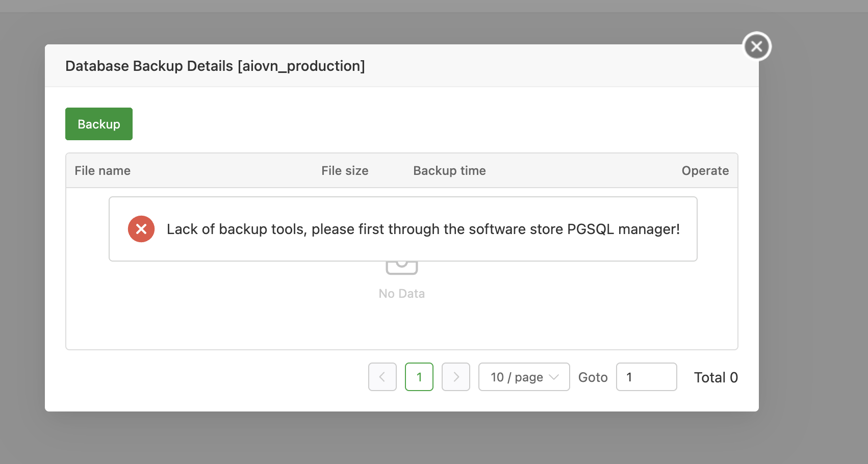This screenshot has height=464, width=868.
Task: Click the Goto label beside the page input
Action: (x=593, y=377)
